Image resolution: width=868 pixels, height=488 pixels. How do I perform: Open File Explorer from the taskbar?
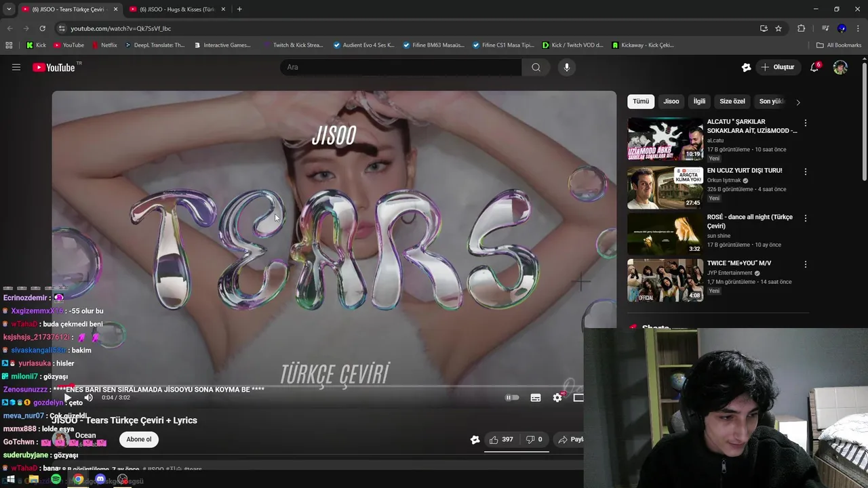(x=33, y=479)
